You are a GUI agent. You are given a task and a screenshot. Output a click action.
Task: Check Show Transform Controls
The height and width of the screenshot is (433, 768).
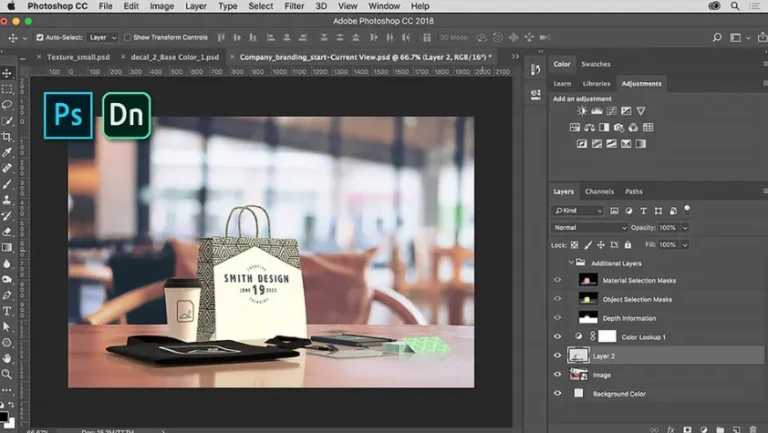click(127, 37)
